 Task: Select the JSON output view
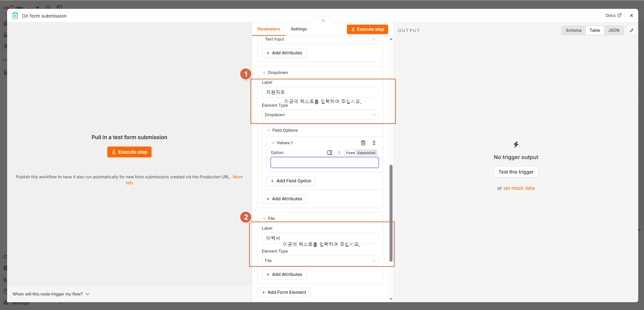(x=614, y=30)
